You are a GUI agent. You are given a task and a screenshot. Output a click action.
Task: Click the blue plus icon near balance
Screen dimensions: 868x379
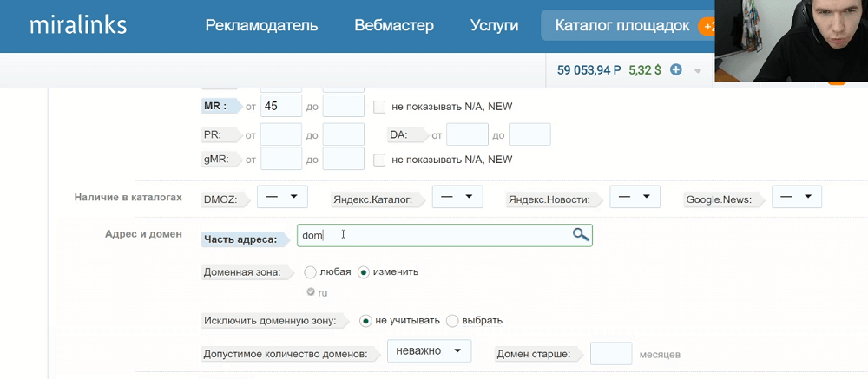(x=676, y=69)
